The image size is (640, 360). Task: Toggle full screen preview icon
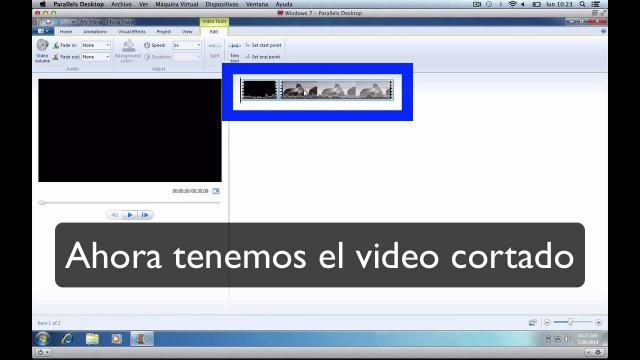tap(216, 191)
